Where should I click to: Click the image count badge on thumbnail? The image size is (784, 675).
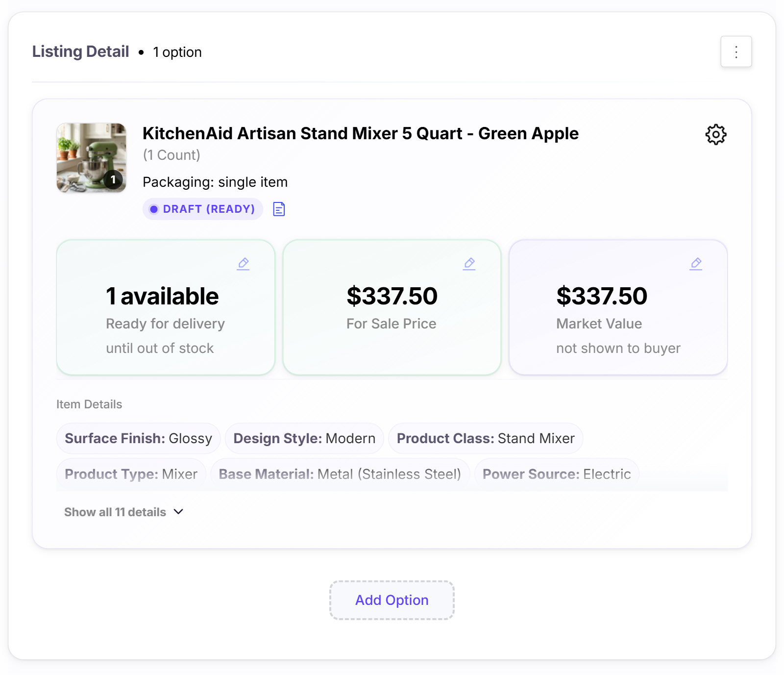coord(112,179)
